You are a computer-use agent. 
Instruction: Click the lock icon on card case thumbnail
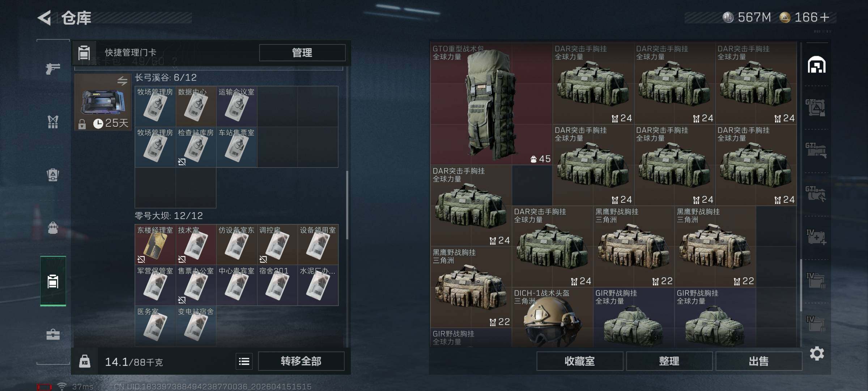coord(82,124)
